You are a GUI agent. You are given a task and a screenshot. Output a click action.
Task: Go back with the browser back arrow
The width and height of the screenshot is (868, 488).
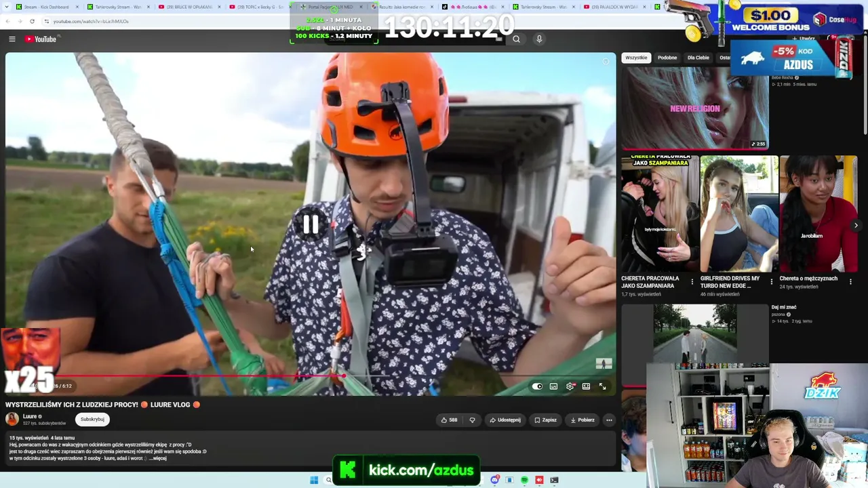pyautogui.click(x=8, y=21)
